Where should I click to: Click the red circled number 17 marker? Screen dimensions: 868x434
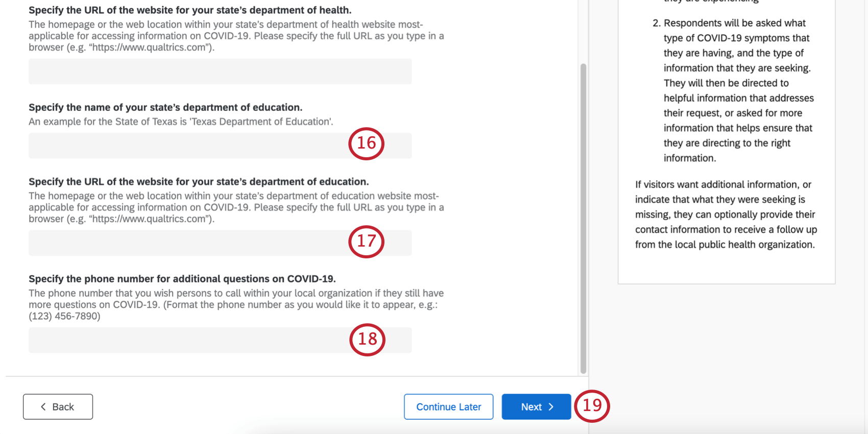(366, 242)
